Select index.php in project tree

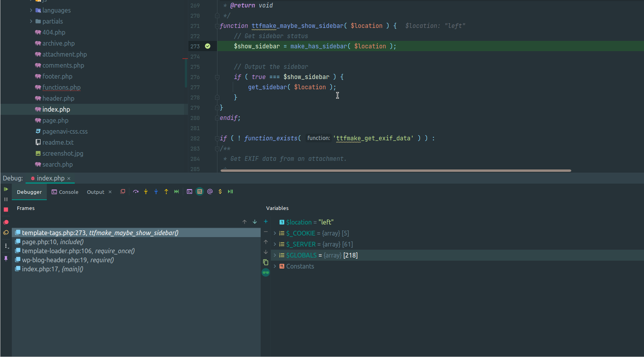(x=56, y=109)
